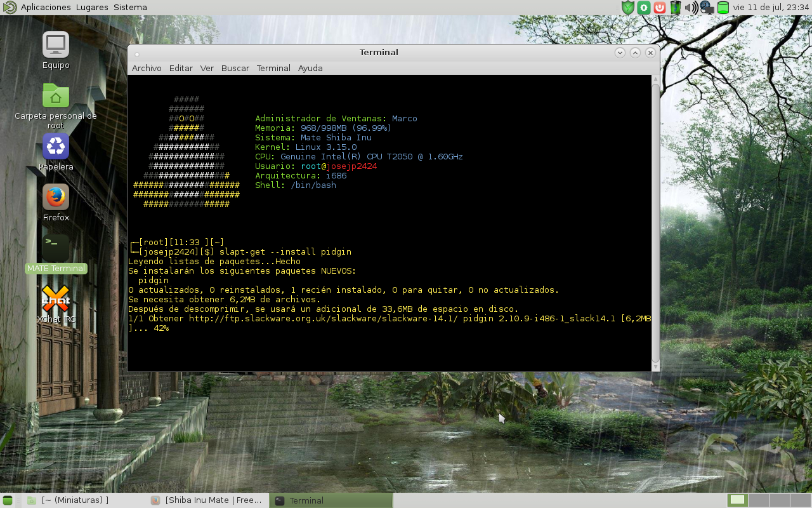Click the 'Memoria: 968/998MB' line

point(324,128)
